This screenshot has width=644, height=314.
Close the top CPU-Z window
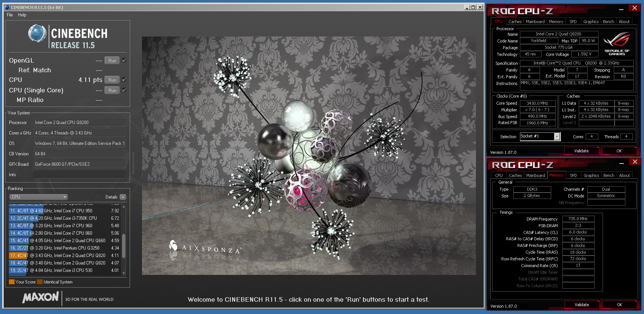(x=635, y=8)
